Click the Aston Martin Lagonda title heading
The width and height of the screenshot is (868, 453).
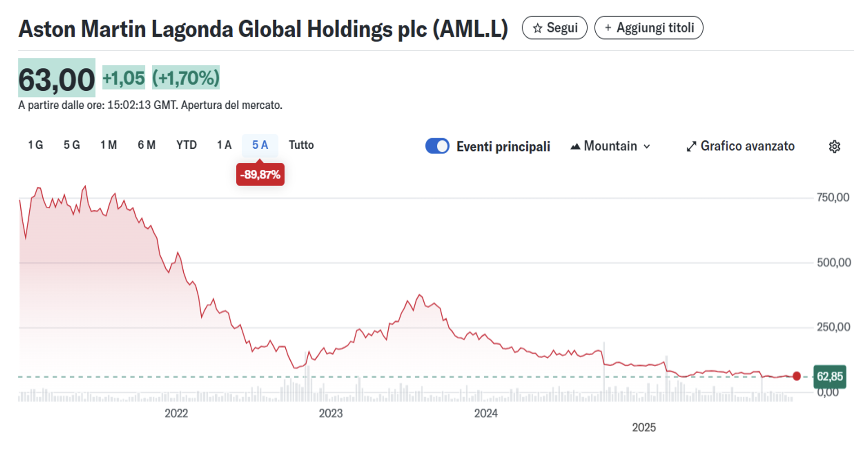(263, 29)
